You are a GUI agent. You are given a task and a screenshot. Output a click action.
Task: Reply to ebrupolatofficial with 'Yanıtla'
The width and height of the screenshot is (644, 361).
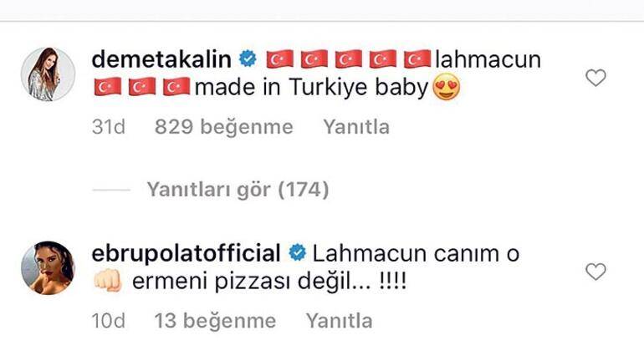[340, 321]
